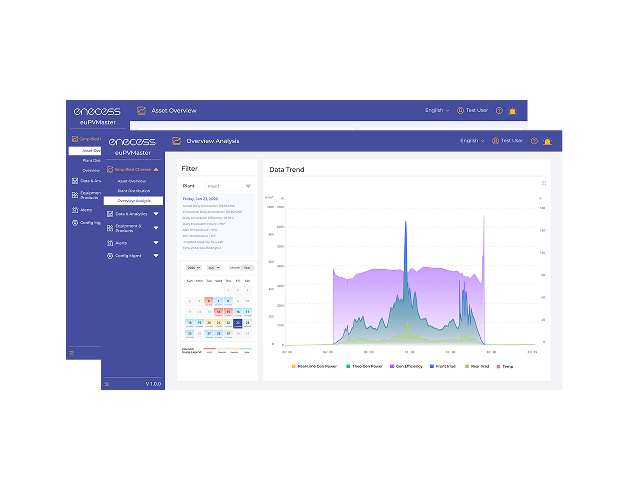
Task: Click the Asset Overview header icon in back window
Action: [x=142, y=110]
